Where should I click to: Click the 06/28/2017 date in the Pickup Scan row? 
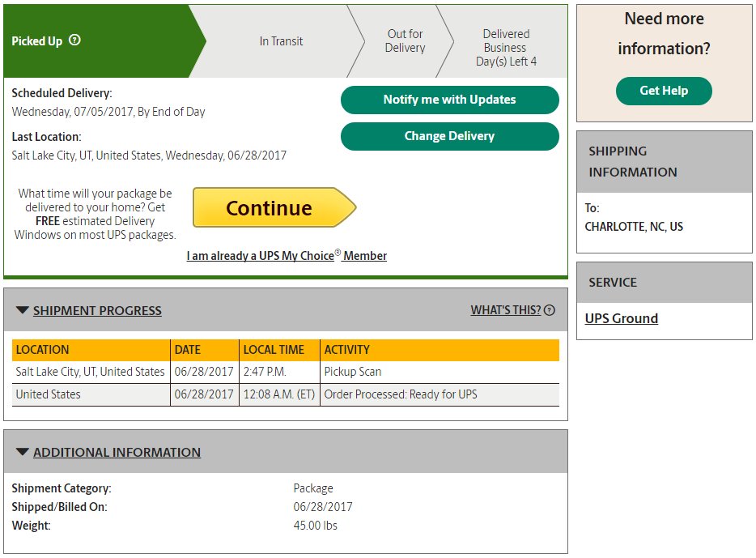click(x=205, y=372)
